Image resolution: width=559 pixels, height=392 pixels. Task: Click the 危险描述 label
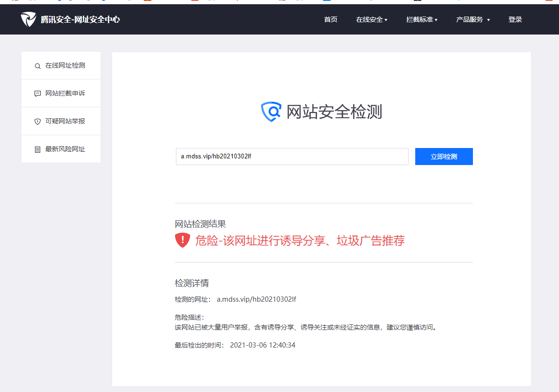coord(189,317)
